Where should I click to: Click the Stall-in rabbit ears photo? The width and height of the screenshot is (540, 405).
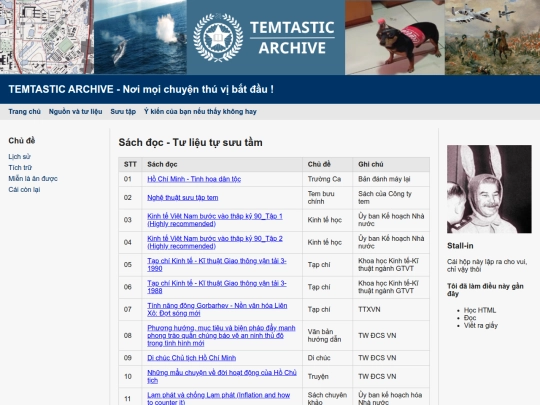489,189
